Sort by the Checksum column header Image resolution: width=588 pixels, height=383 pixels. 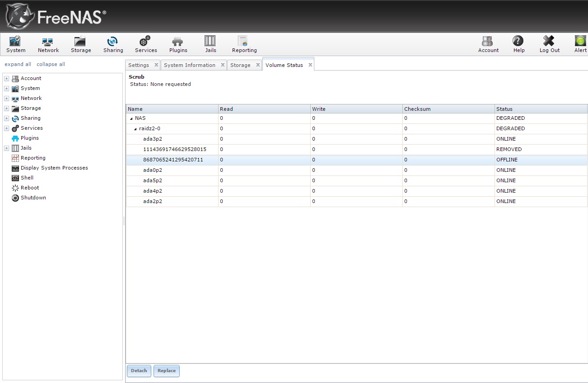(x=448, y=109)
